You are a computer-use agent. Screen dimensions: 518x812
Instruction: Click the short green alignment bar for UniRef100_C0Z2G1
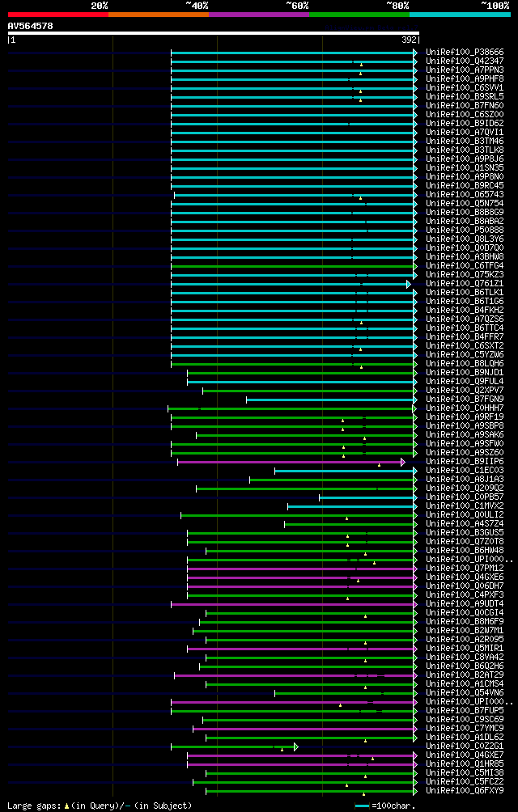pyautogui.click(x=234, y=746)
